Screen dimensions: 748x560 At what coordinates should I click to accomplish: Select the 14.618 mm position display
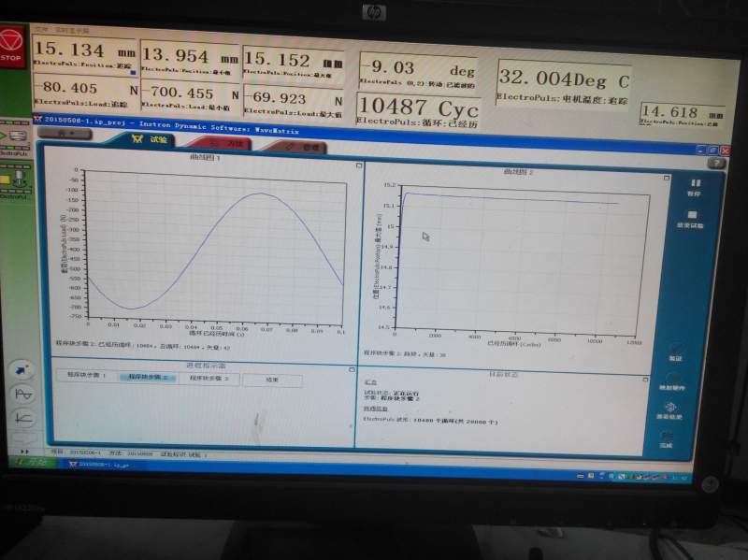click(x=682, y=115)
